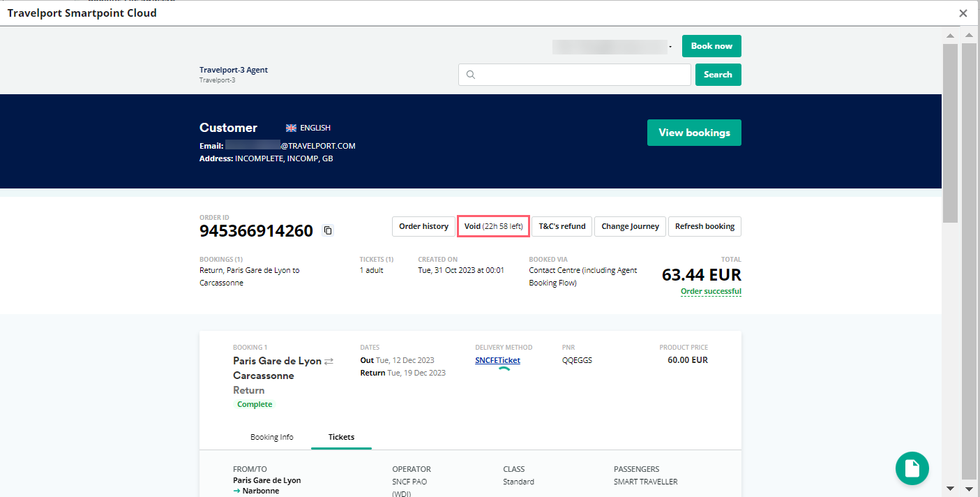Click the ENGLISH language label
Viewport: 980px width, 497px height.
pyautogui.click(x=315, y=128)
